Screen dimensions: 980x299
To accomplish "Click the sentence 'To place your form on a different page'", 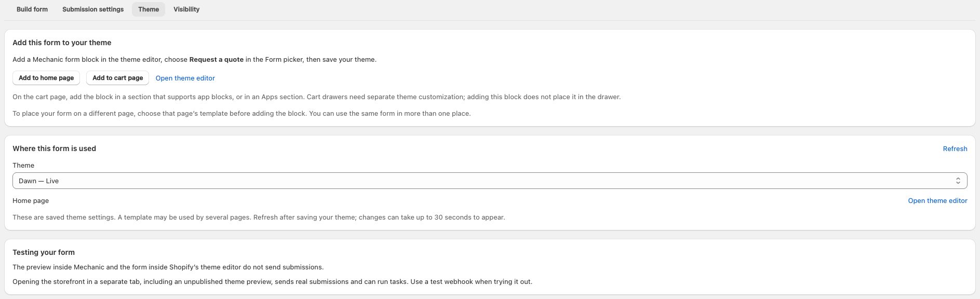I will click(241, 114).
